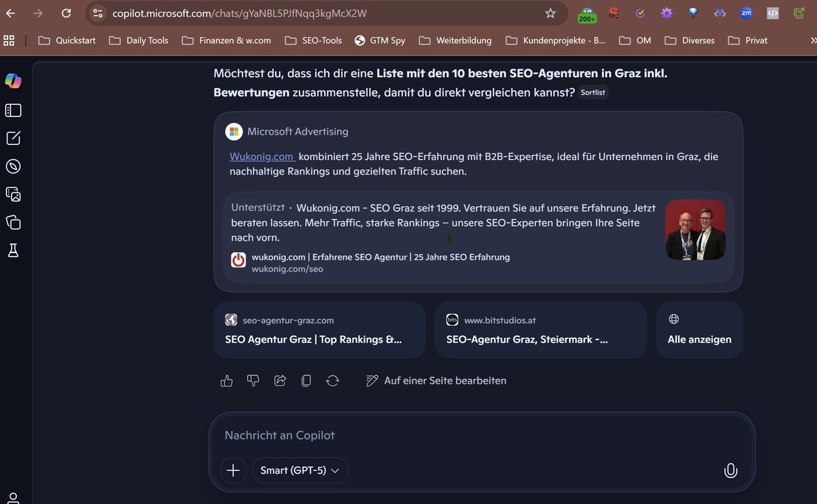
Task: Open the Discover compass icon
Action: coord(13,167)
